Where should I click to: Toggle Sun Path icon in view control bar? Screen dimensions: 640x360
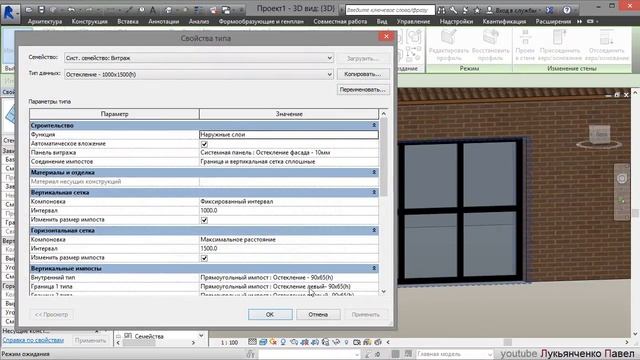tap(273, 342)
